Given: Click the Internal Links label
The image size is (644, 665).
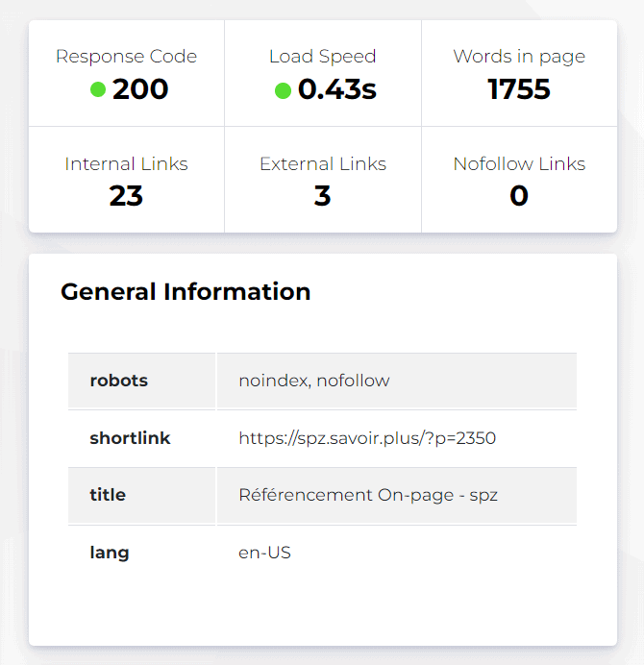Looking at the screenshot, I should [126, 164].
